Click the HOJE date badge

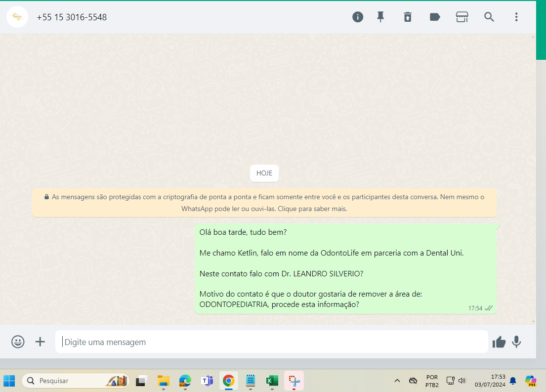tap(264, 173)
